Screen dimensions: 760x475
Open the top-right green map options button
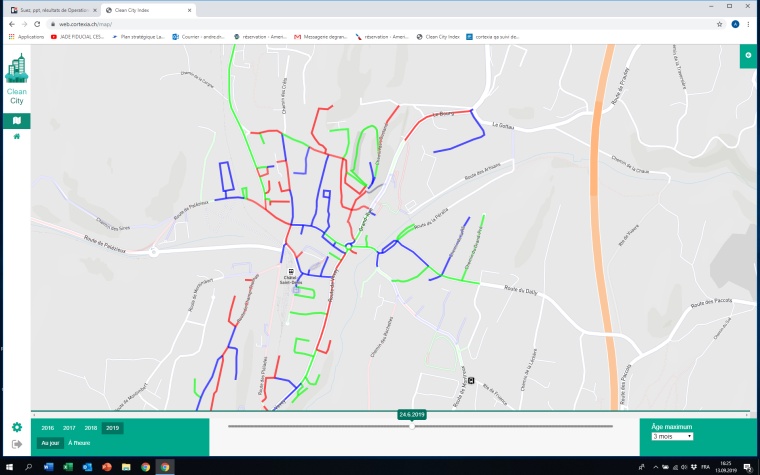(x=748, y=55)
